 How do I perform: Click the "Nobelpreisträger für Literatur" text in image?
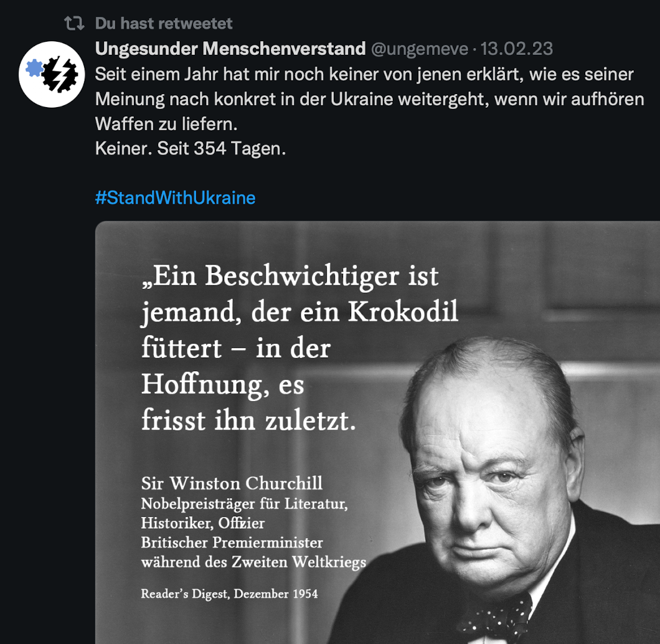coord(245,503)
